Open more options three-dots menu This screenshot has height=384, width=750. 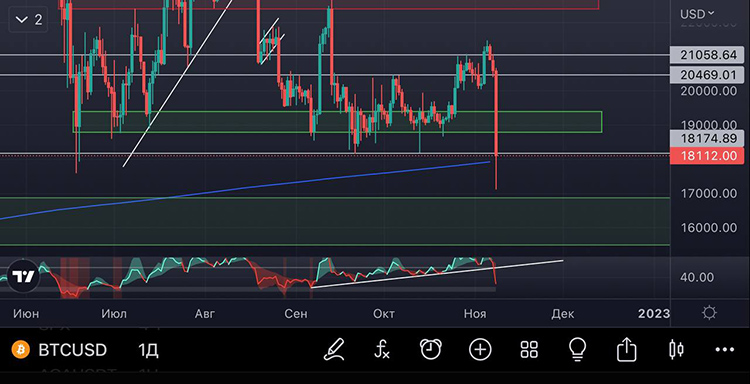click(724, 350)
